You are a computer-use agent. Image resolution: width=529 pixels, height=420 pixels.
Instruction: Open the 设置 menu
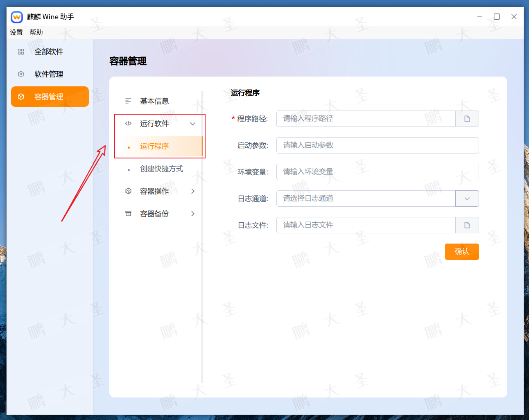(16, 32)
